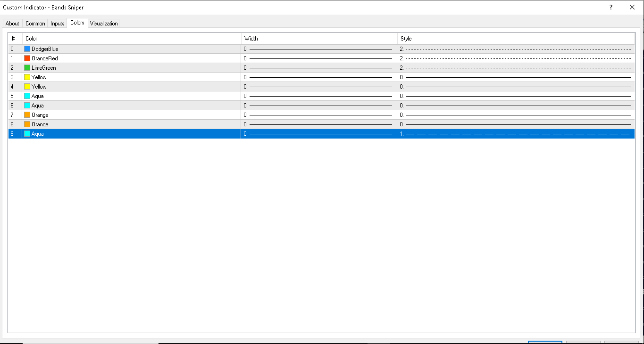This screenshot has height=344, width=644.
Task: Click the Orange swatch in row 8
Action: coord(27,124)
